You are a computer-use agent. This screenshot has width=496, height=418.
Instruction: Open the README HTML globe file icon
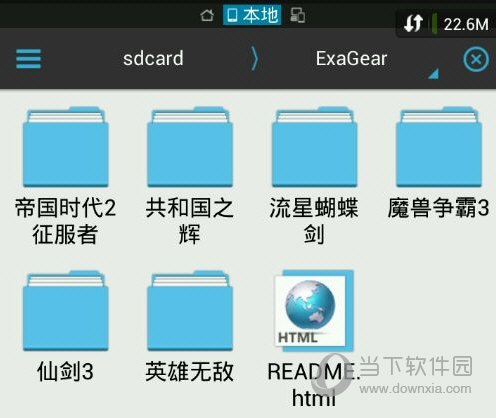tap(314, 310)
